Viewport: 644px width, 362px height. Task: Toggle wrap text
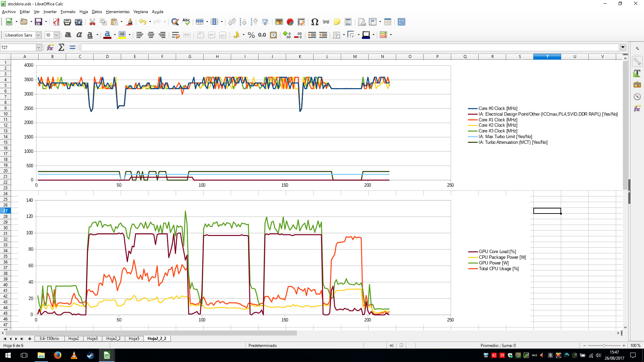click(x=175, y=35)
